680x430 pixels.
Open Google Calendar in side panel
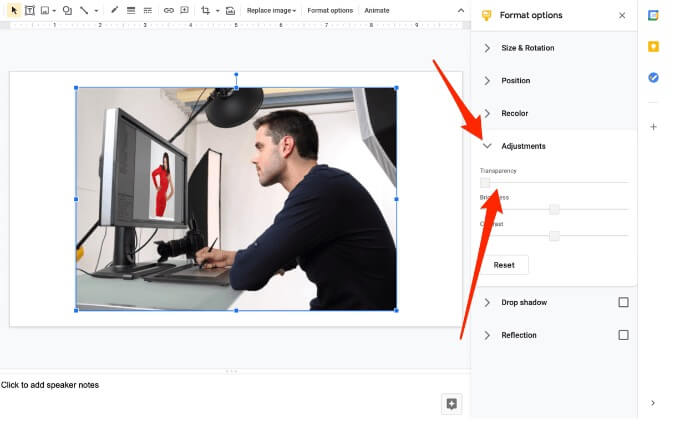tap(653, 15)
